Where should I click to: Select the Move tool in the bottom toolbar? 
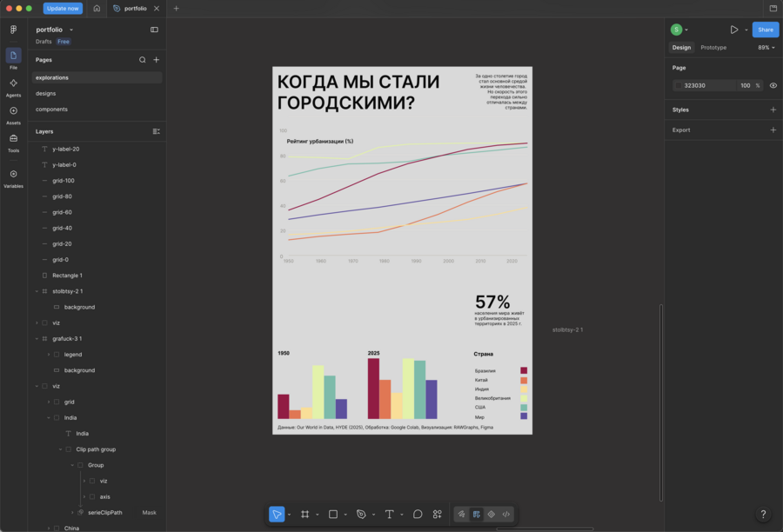(277, 514)
